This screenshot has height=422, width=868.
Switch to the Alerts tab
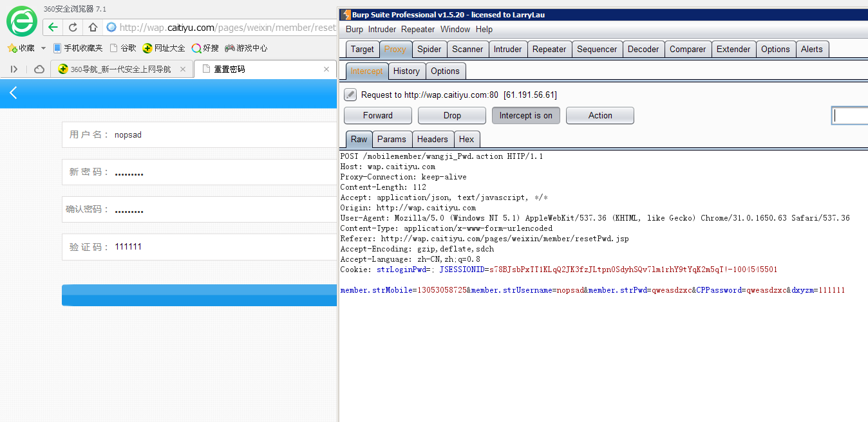click(x=812, y=50)
